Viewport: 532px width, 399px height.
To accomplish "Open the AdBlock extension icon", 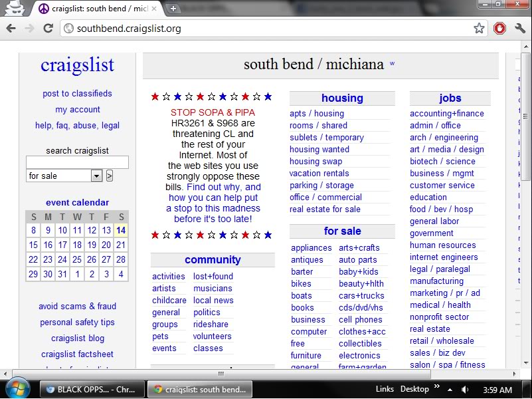I will tap(499, 29).
